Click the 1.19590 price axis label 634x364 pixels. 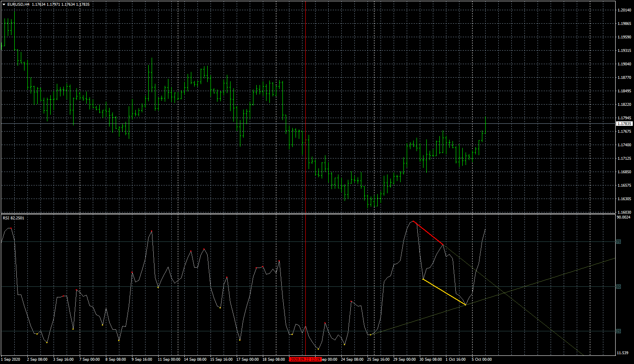[624, 37]
